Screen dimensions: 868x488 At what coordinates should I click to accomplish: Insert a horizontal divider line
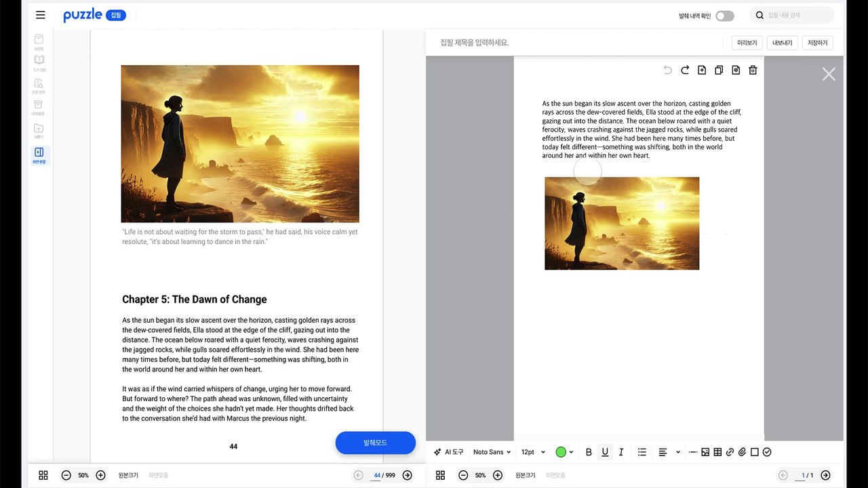693,452
